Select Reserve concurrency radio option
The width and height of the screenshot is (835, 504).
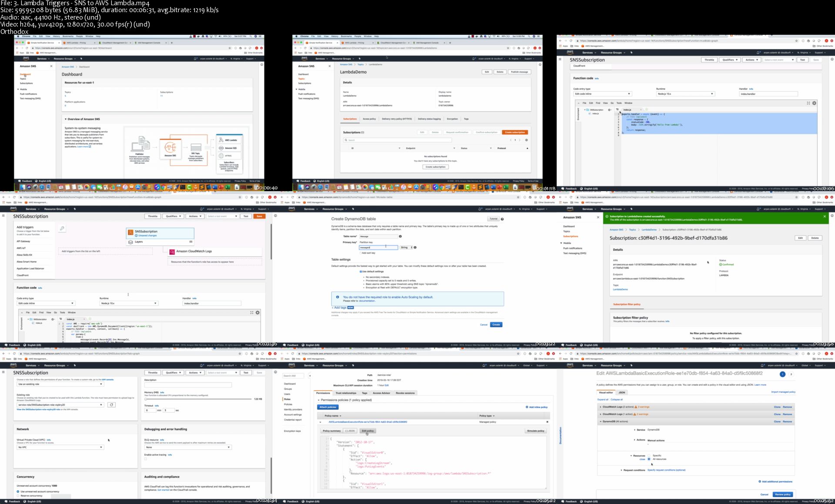18,496
